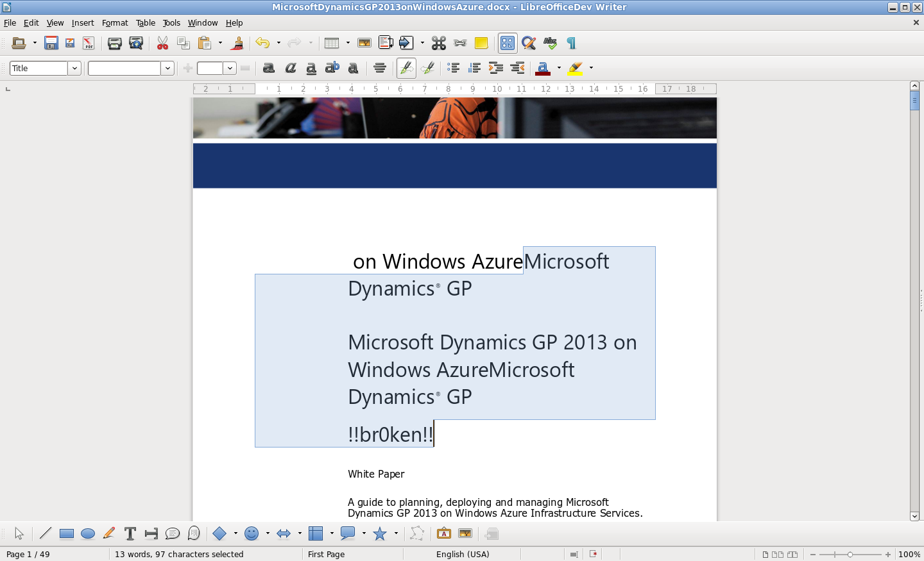Click First Page style in status bar
The width and height of the screenshot is (924, 561).
pyautogui.click(x=326, y=554)
